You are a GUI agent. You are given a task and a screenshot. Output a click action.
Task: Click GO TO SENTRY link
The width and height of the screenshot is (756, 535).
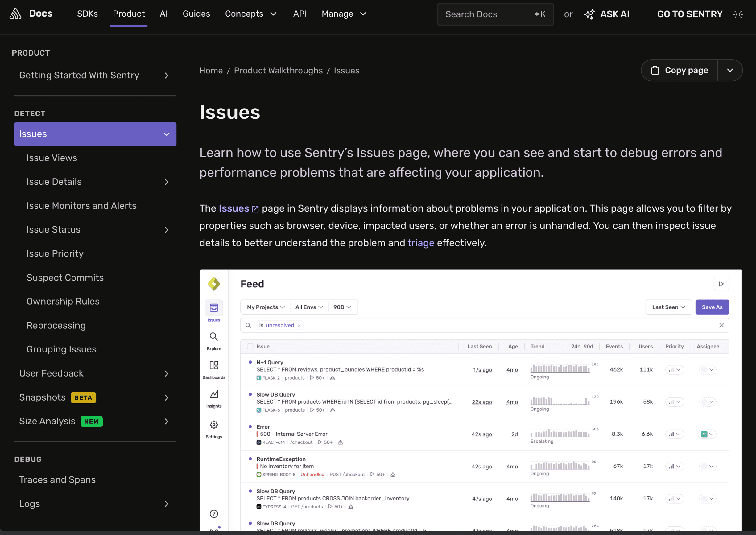click(x=690, y=14)
